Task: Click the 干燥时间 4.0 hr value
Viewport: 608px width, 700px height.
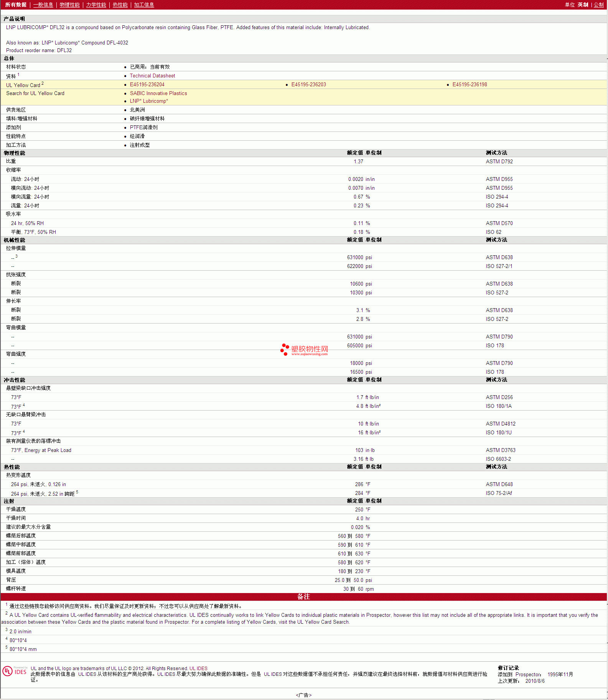Action: tap(363, 519)
